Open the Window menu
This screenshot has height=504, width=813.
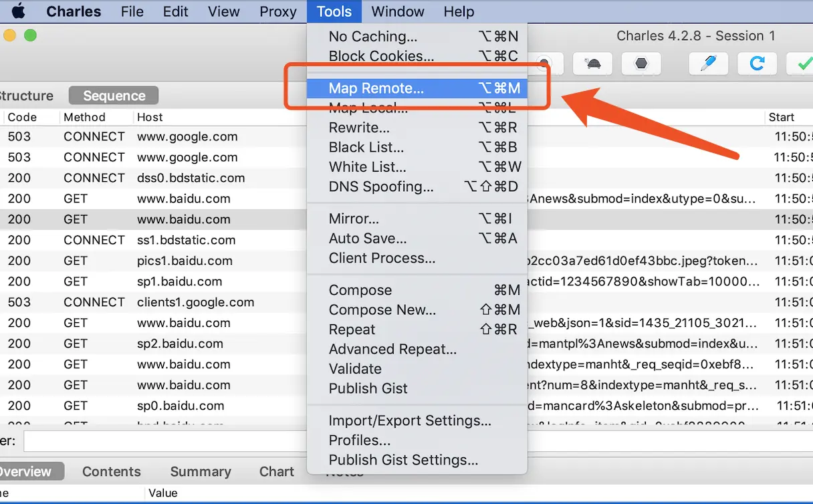(x=398, y=11)
